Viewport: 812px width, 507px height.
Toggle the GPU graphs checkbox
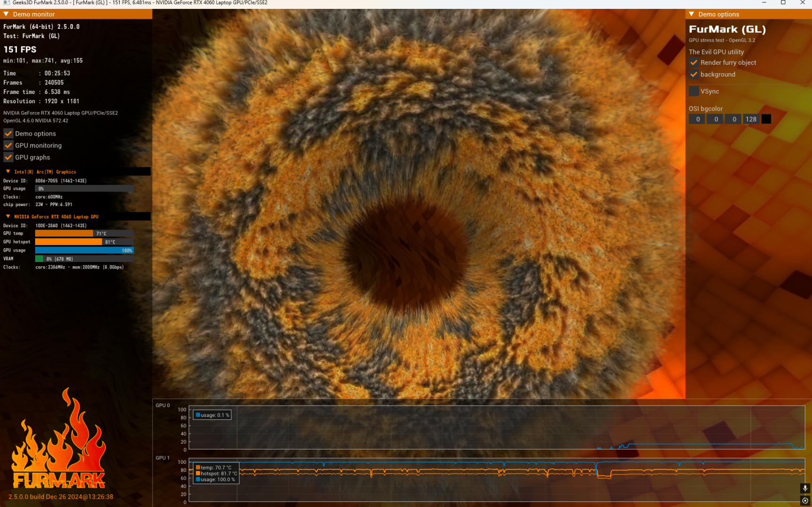pos(8,157)
